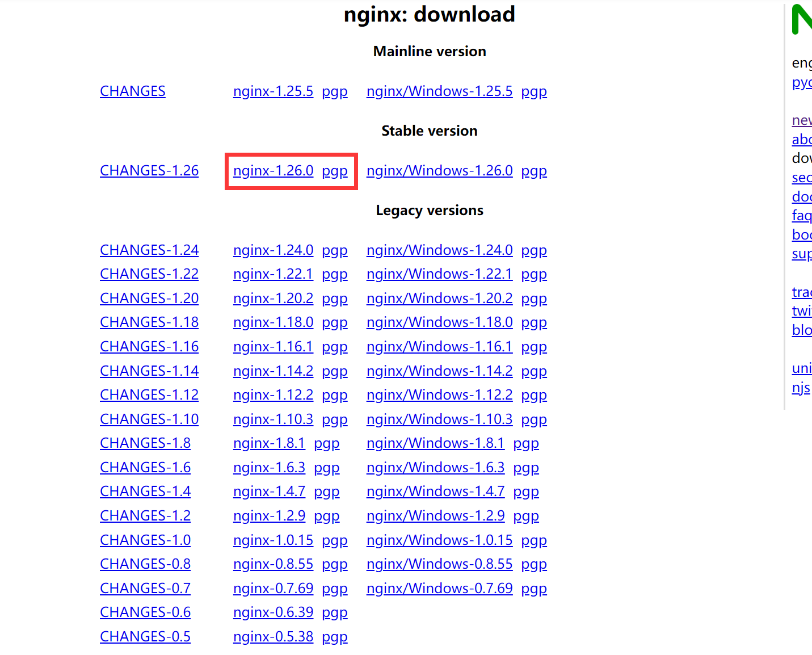Open CHANGES-1.10 link
Screen dimensions: 812x655
click(x=149, y=419)
